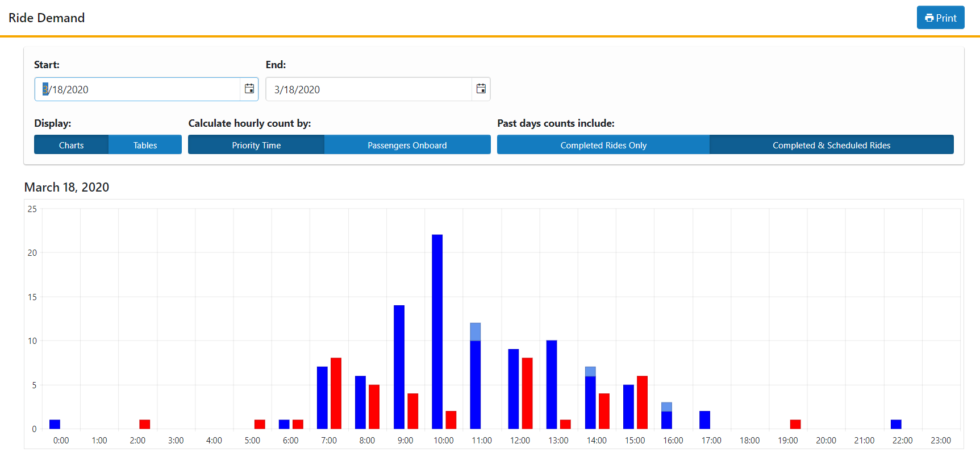Click the blue bar at 9:00
980x469 pixels.
point(399,367)
